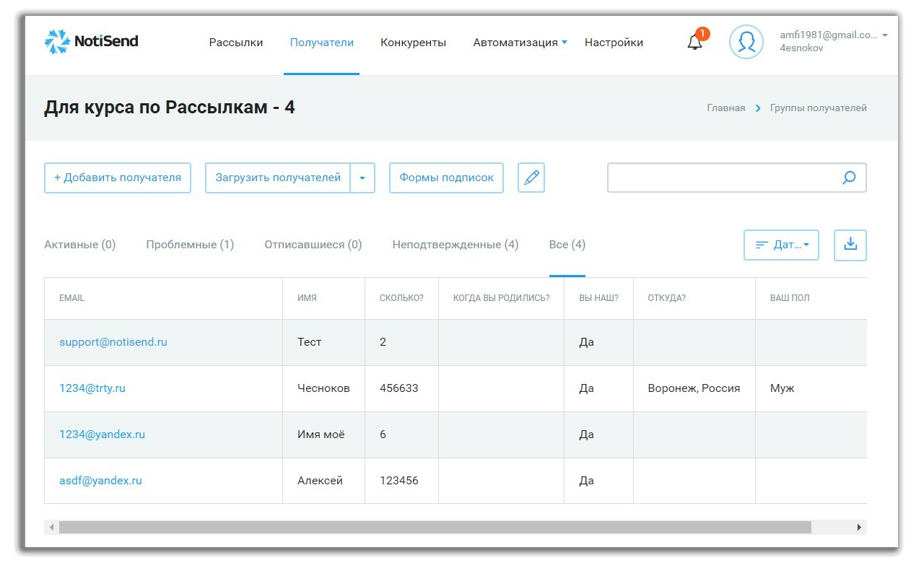
Task: Click + Добавить получателя button
Action: point(118,178)
